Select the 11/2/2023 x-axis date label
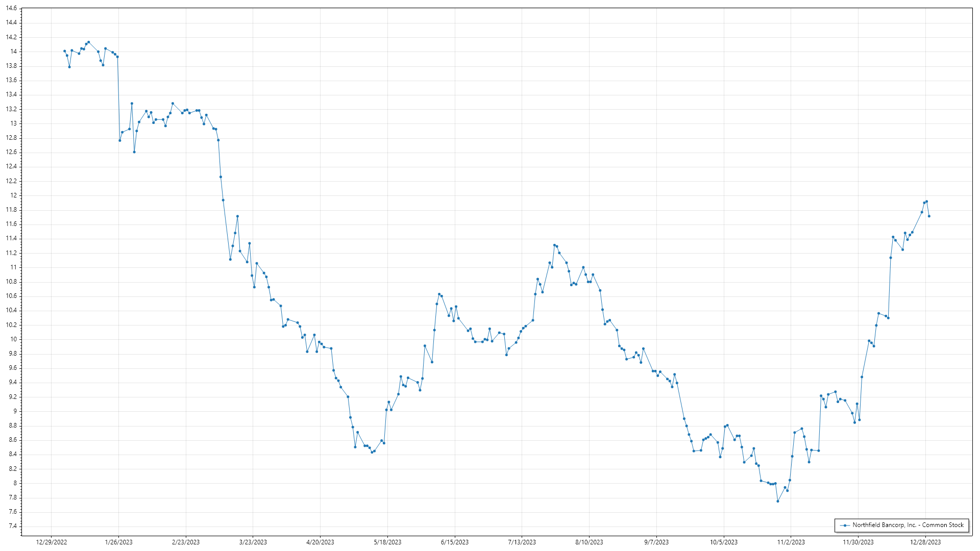 coord(791,542)
